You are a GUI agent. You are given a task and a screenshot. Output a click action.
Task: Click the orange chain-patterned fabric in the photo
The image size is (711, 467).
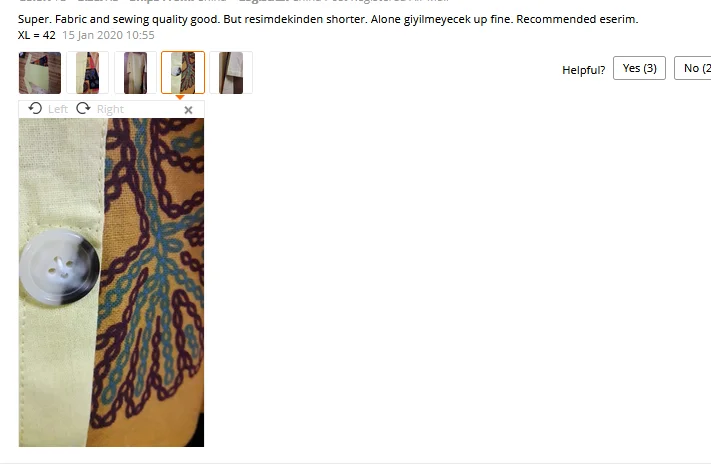point(150,281)
